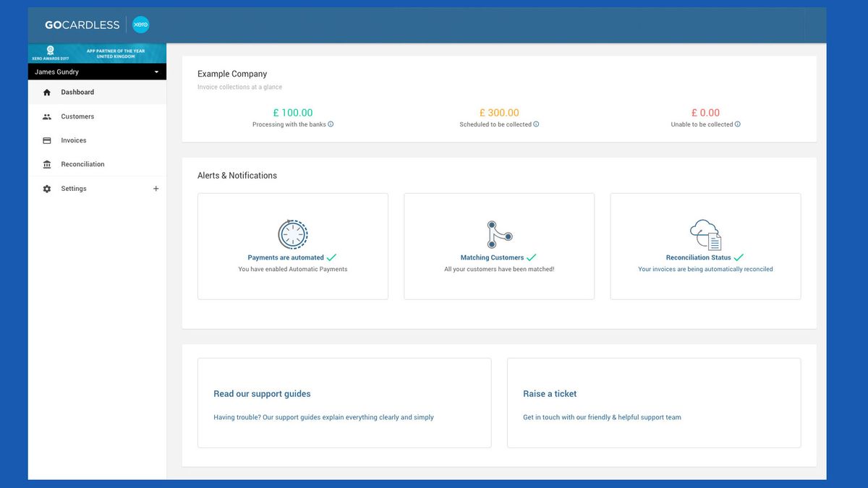Image resolution: width=868 pixels, height=488 pixels.
Task: Click the GoCardless logo text
Action: coord(82,25)
